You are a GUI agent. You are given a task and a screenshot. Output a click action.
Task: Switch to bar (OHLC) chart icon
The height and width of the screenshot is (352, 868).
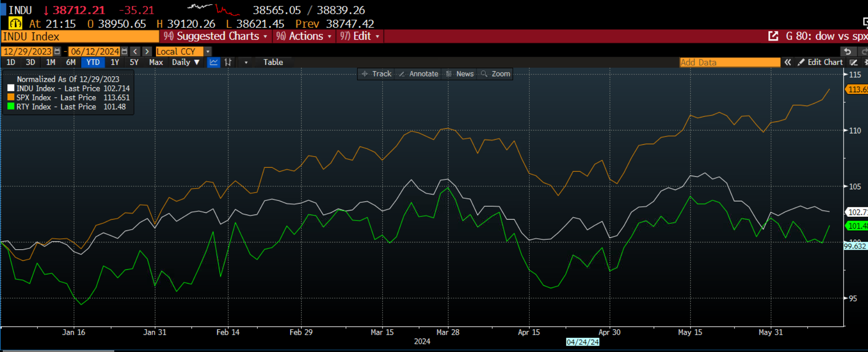(x=228, y=63)
